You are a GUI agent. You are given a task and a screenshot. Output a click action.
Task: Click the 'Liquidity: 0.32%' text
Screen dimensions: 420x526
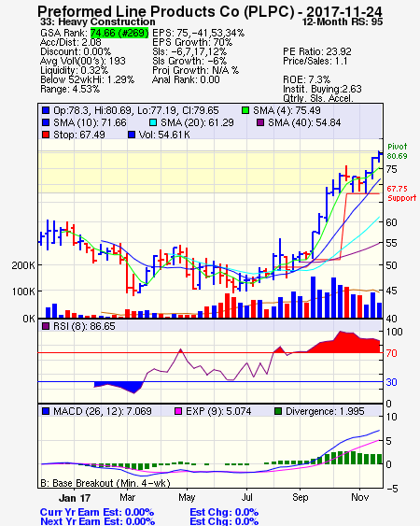click(74, 70)
